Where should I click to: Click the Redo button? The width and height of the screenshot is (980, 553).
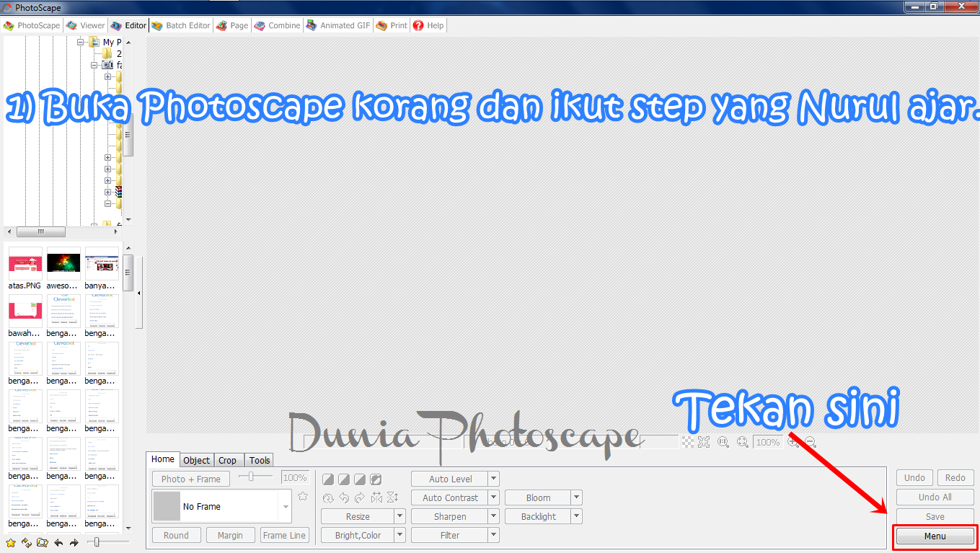pos(955,477)
